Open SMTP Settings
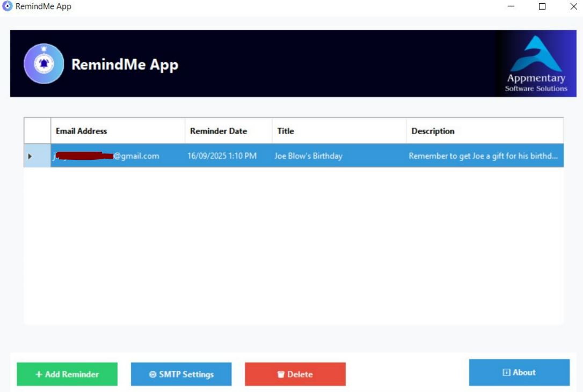 [x=181, y=374]
